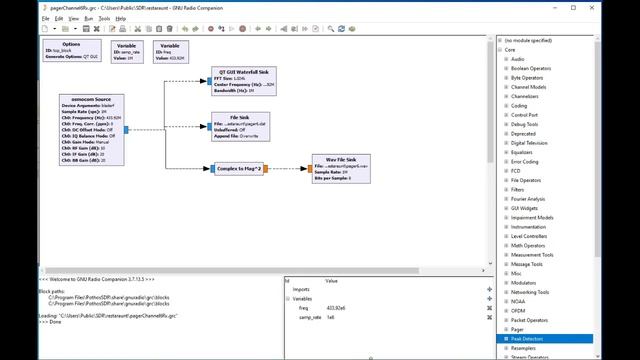Open the Help menu
The width and height of the screenshot is (640, 360).
click(120, 19)
